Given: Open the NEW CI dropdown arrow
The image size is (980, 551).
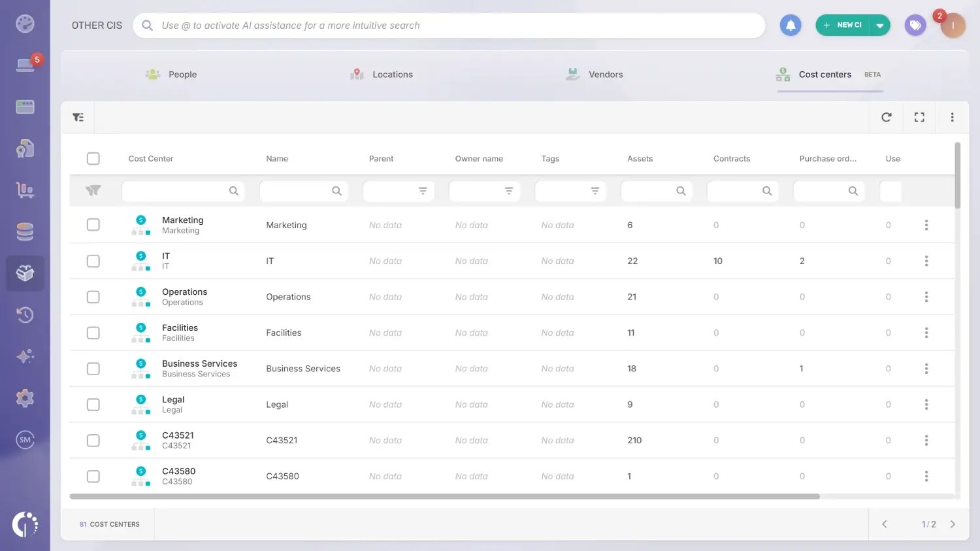Looking at the screenshot, I should click(880, 25).
